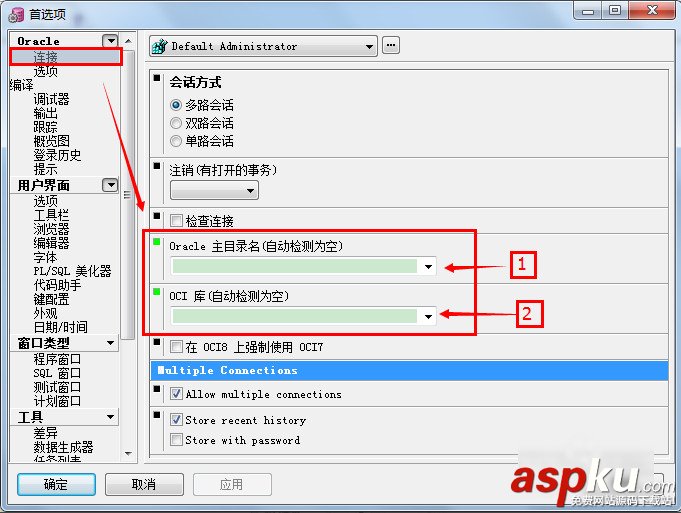The height and width of the screenshot is (513, 681).
Task: Open the Default Administrator preference set dropdown
Action: 263,46
